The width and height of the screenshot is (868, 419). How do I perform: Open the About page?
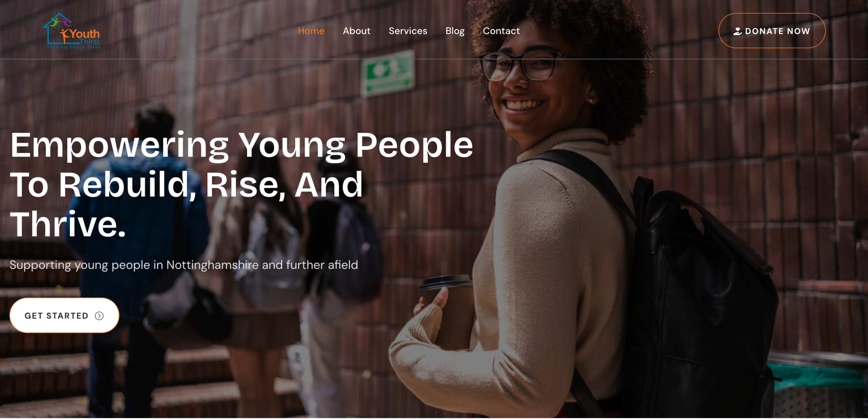point(356,31)
